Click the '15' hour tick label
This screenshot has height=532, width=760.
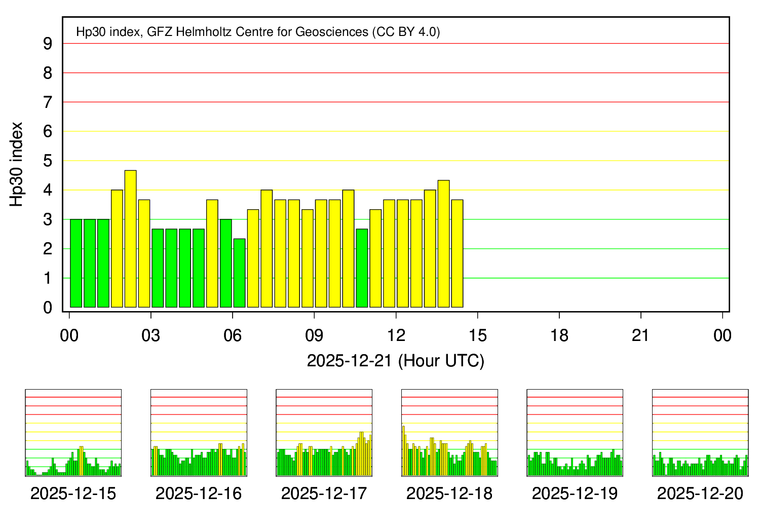point(477,335)
